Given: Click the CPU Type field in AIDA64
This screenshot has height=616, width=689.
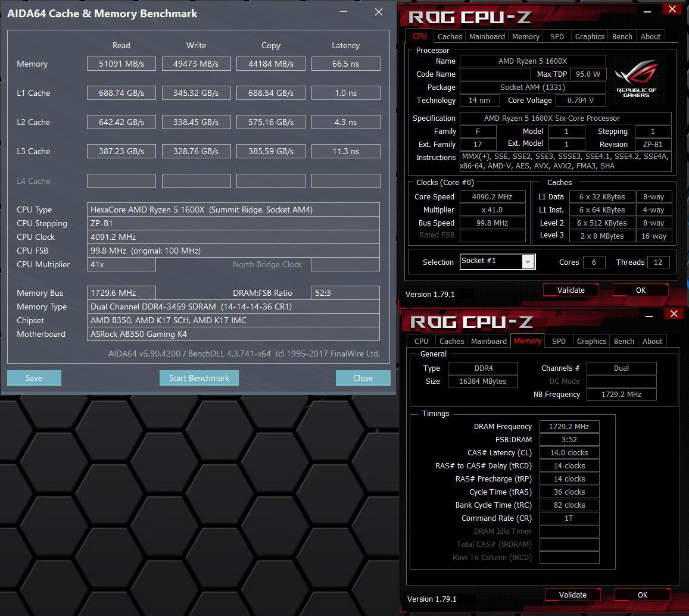Looking at the screenshot, I should point(233,209).
